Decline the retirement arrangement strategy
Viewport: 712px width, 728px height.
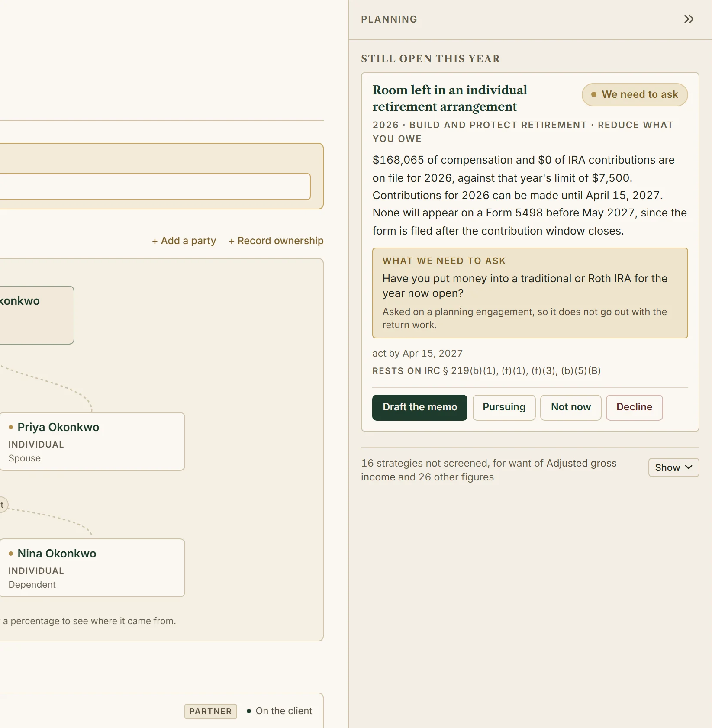pos(634,407)
